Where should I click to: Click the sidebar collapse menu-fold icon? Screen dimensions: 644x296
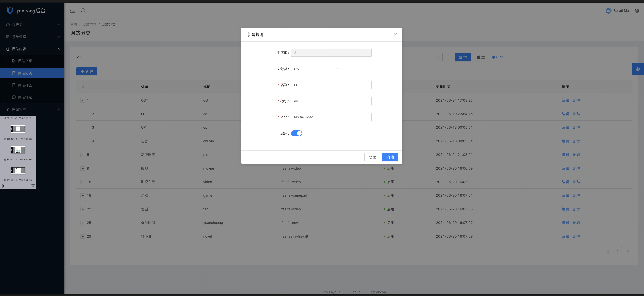coord(72,11)
